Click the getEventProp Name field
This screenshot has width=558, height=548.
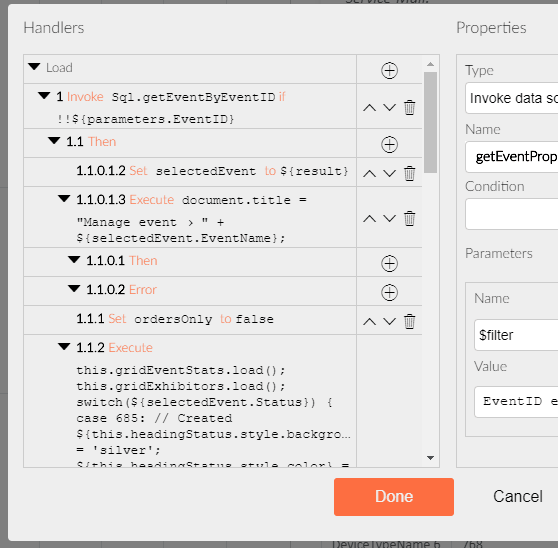[x=512, y=157]
